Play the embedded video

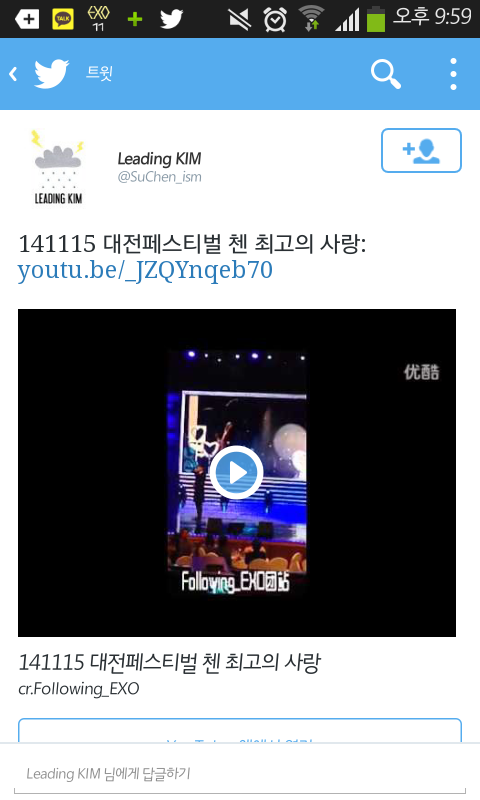pyautogui.click(x=237, y=472)
